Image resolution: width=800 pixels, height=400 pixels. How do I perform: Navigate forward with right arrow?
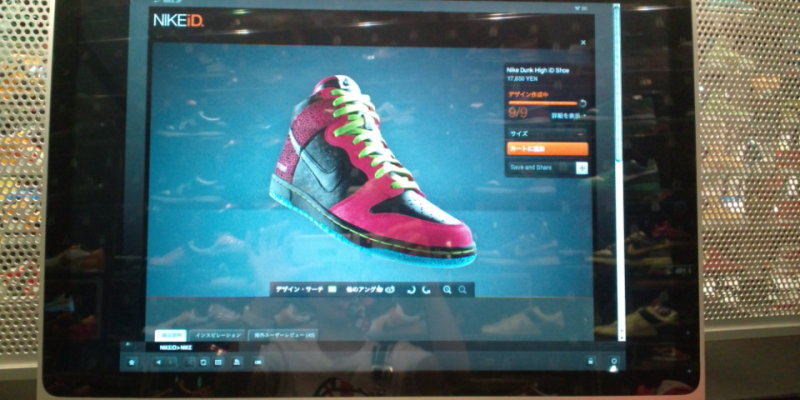click(x=171, y=362)
